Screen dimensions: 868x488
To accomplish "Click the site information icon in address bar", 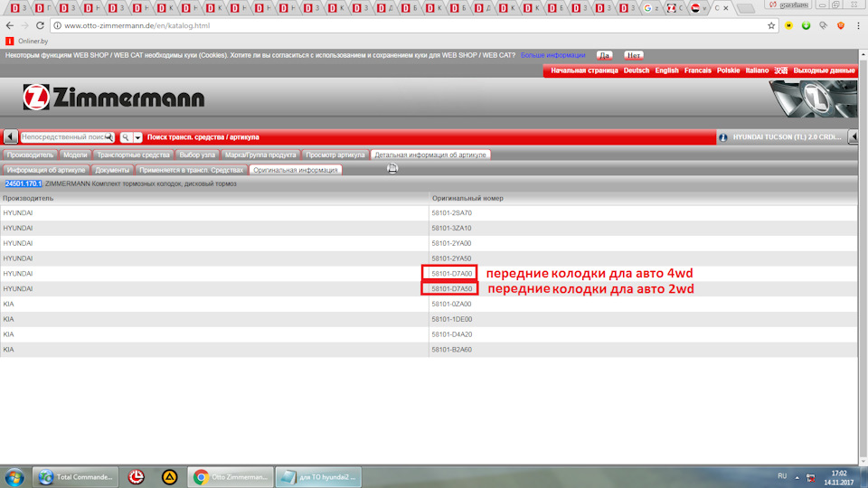I will (57, 25).
